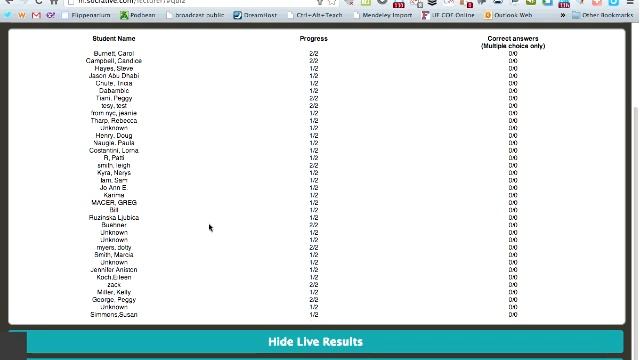Click correct answers value for Burnett, Carol
This screenshot has width=640, height=360.
coord(513,53)
